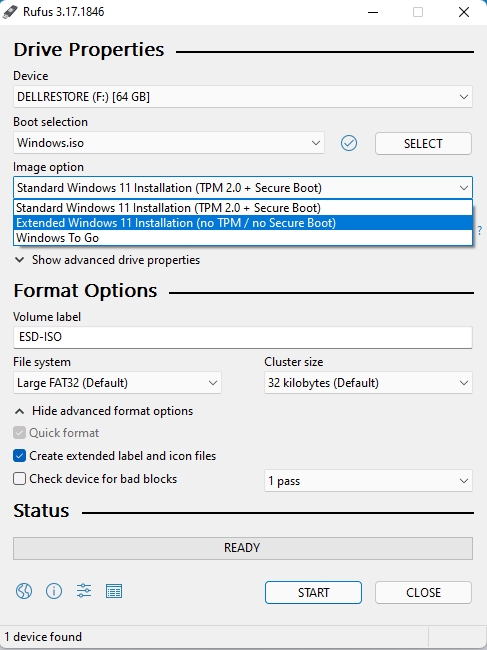This screenshot has height=650, width=487.
Task: Select Standard Windows 11 Installation option
Action: 243,208
